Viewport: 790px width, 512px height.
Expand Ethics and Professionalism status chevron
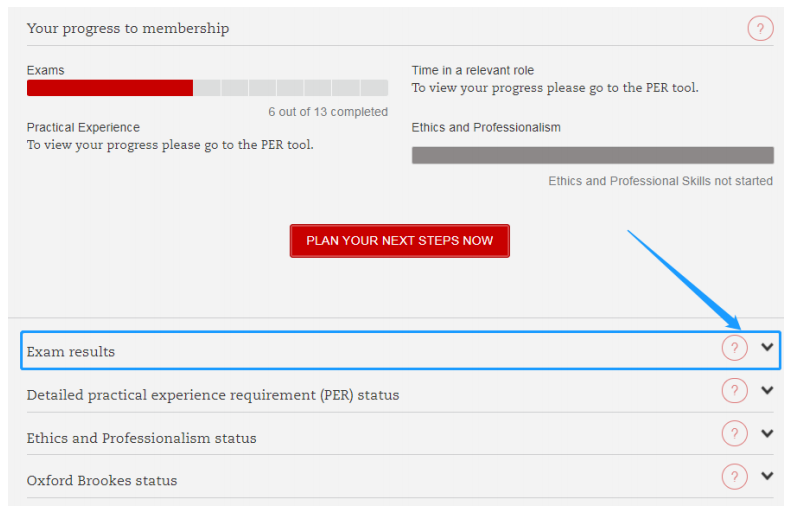click(x=767, y=434)
